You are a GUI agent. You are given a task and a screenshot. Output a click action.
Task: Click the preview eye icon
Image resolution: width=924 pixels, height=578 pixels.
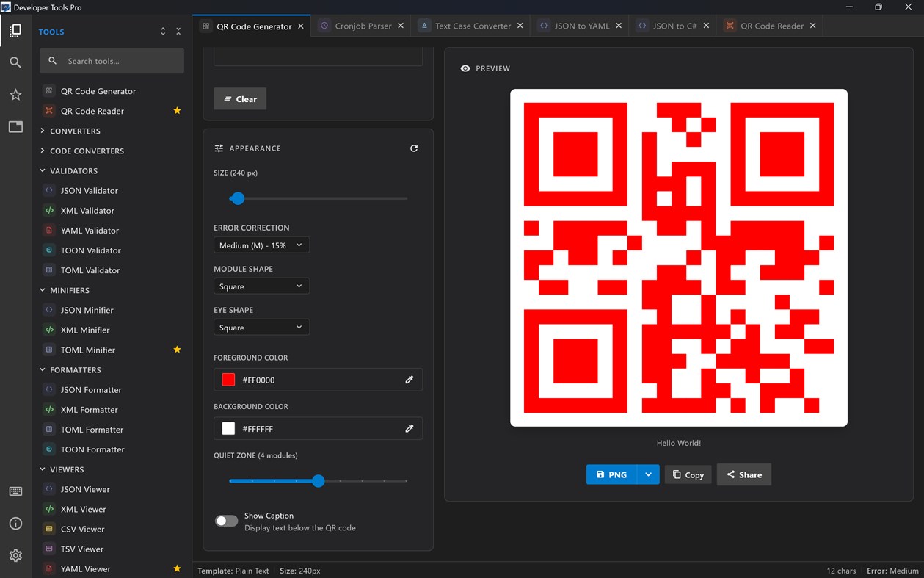465,68
